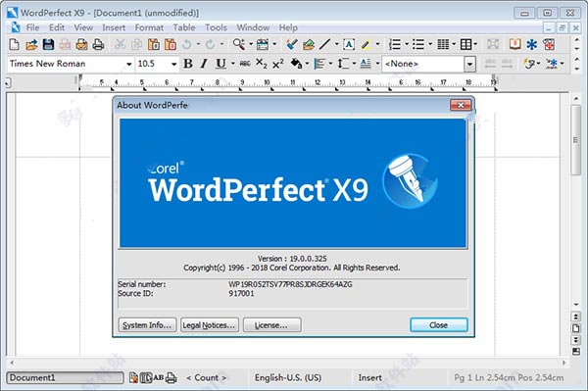The image size is (588, 391).
Task: Expand the zoom magnifier arrow
Action: pyautogui.click(x=251, y=44)
